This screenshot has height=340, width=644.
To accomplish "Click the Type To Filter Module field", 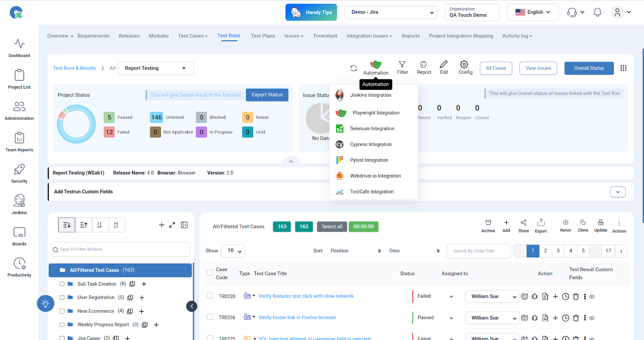I will (x=121, y=249).
